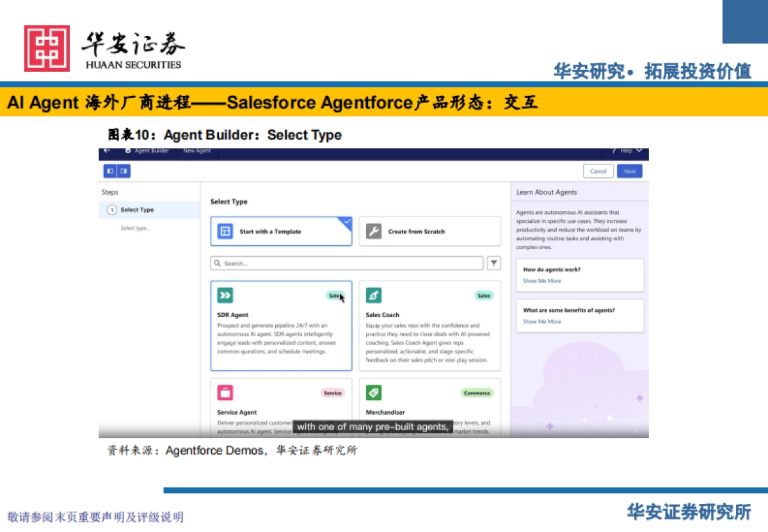Toggle the left panel view icon
768x532 pixels.
coord(109,171)
